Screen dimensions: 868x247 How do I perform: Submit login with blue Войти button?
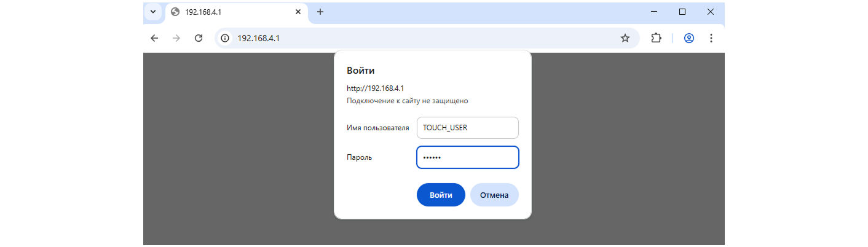pos(441,195)
